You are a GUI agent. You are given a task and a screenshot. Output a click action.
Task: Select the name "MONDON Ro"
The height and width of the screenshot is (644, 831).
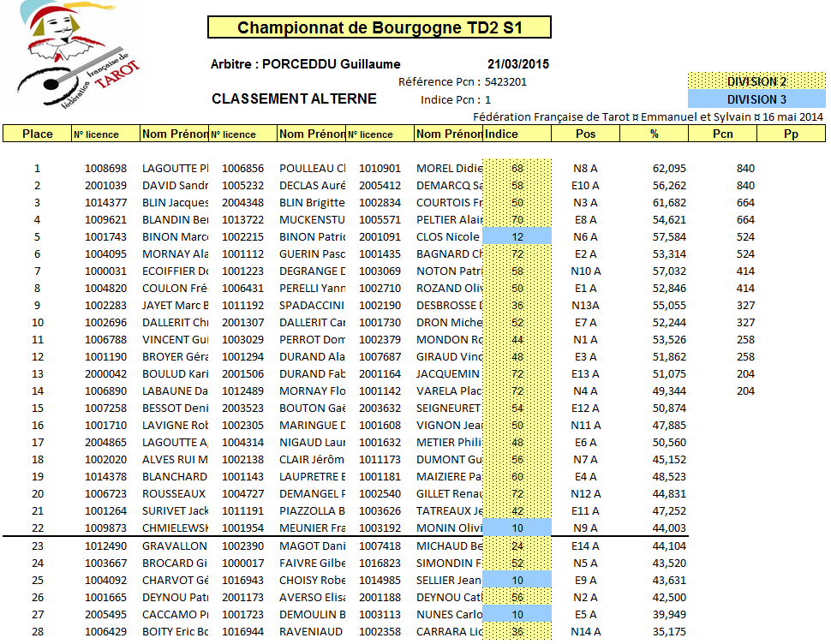[450, 339]
